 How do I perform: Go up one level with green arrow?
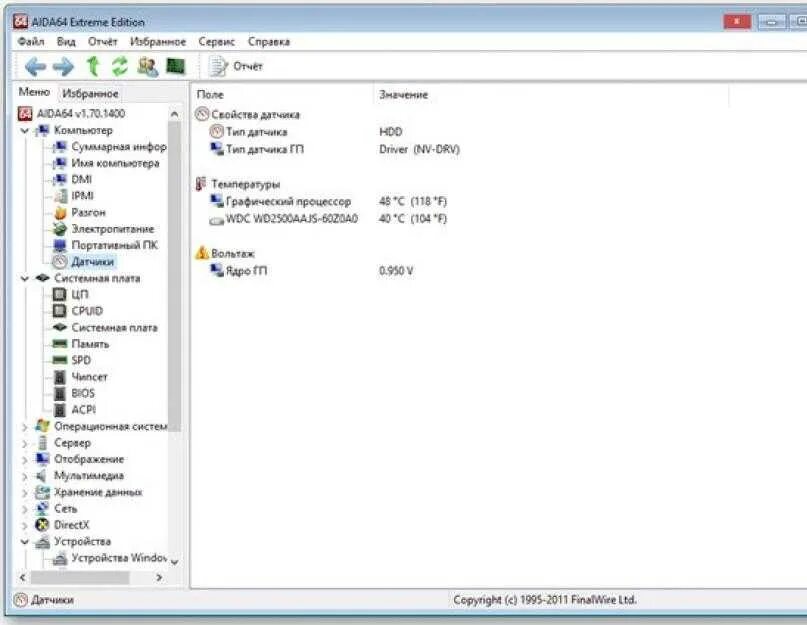point(93,66)
